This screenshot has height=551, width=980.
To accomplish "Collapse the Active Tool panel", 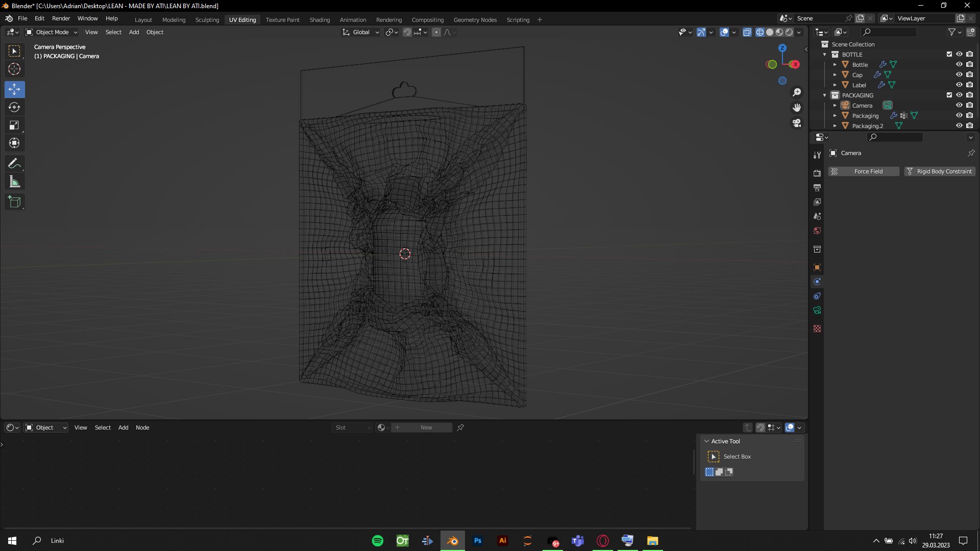I will tap(706, 441).
